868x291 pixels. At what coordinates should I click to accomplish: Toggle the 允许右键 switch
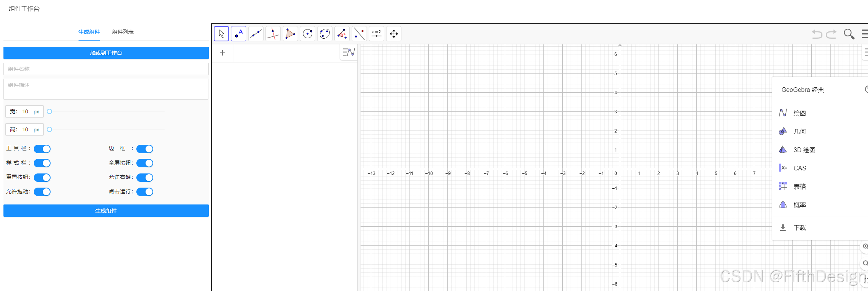tap(145, 177)
